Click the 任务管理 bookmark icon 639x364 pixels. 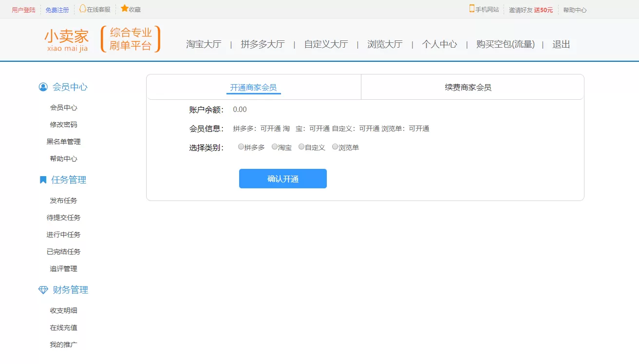pyautogui.click(x=43, y=180)
